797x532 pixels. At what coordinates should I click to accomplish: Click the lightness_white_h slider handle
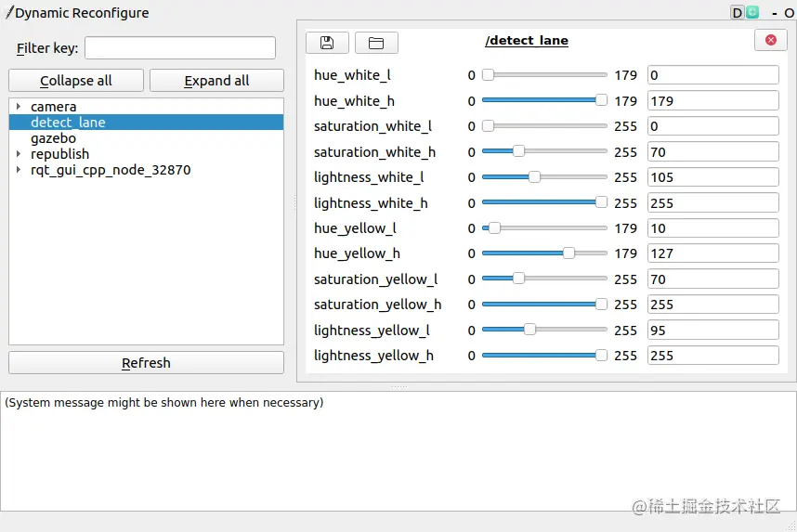click(x=601, y=202)
